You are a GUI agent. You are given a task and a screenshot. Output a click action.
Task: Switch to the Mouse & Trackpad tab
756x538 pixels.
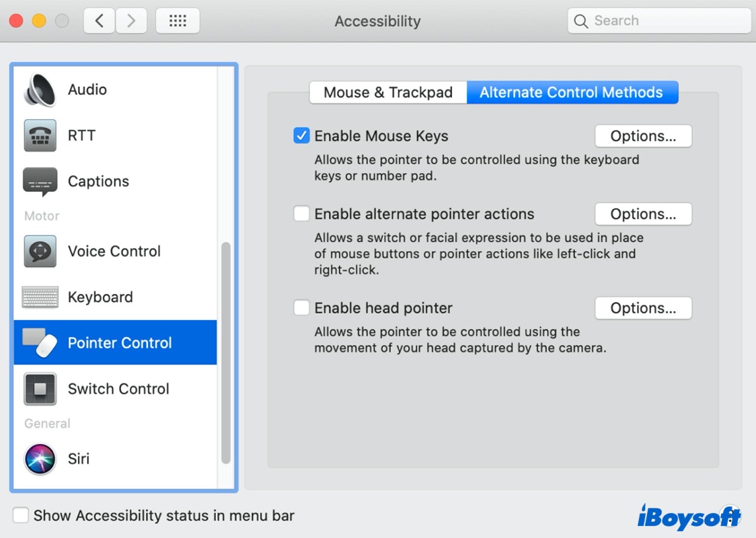pyautogui.click(x=388, y=93)
